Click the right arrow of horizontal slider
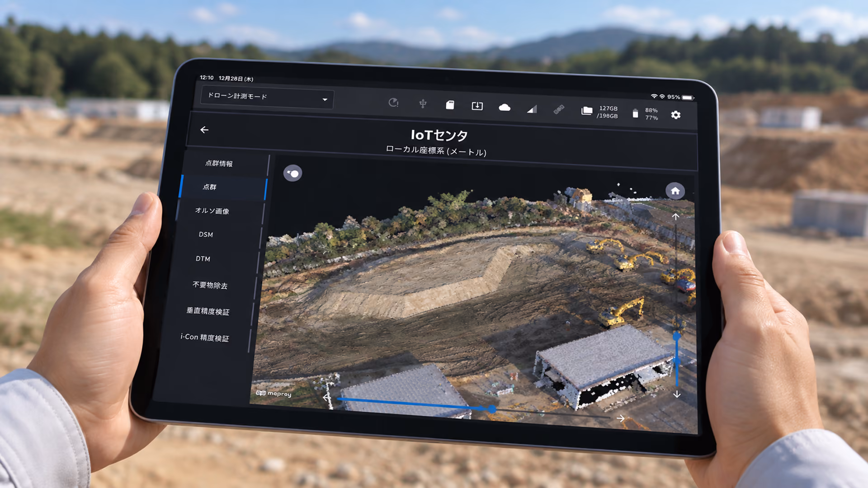868x488 pixels. pyautogui.click(x=621, y=418)
